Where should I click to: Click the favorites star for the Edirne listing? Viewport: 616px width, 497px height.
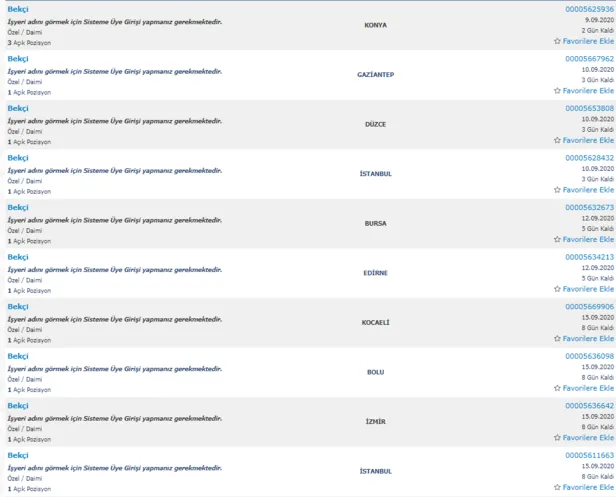tap(557, 289)
